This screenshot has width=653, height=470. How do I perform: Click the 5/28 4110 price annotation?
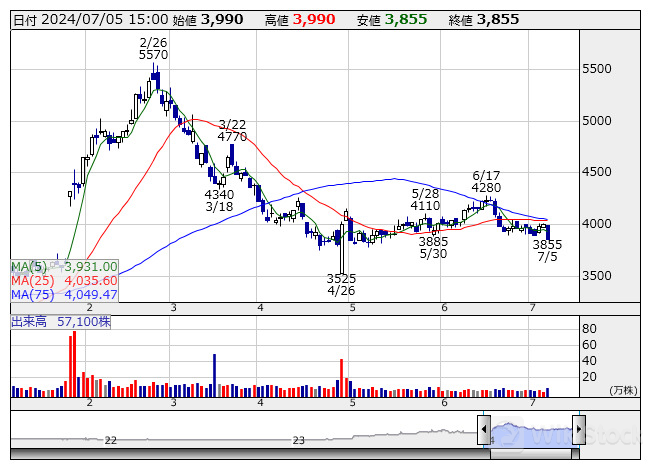pos(426,199)
